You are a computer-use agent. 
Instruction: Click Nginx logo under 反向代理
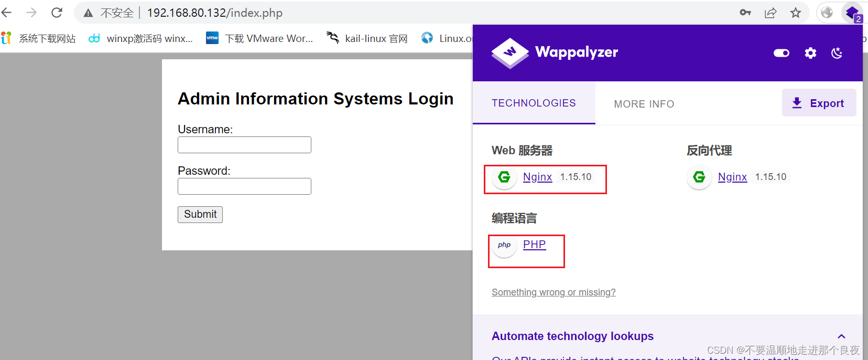pyautogui.click(x=699, y=177)
